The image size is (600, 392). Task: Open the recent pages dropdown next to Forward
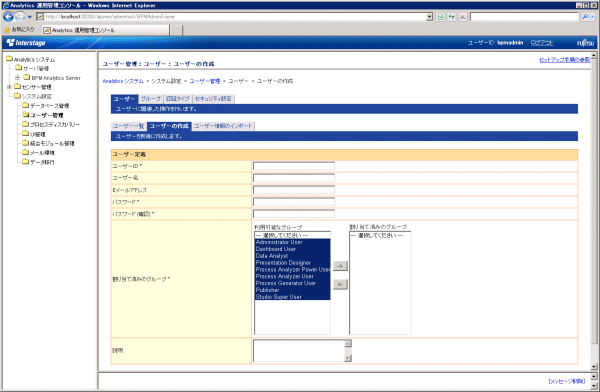coord(30,17)
